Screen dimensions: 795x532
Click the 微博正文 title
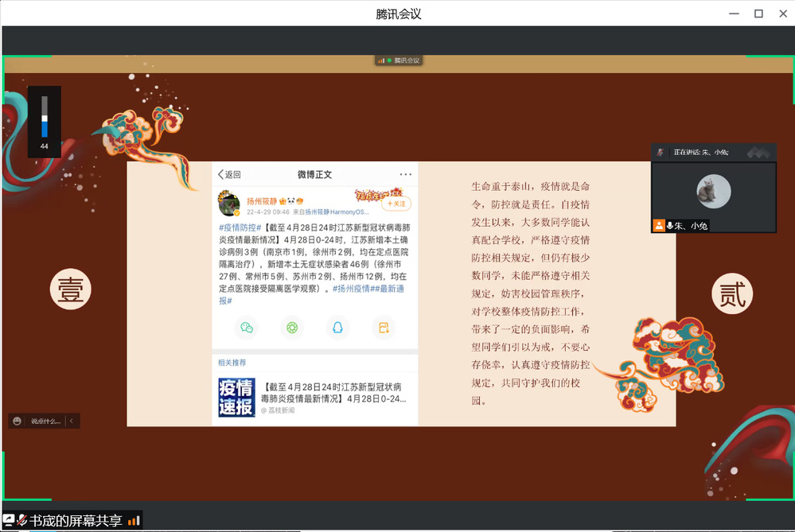[x=314, y=174]
